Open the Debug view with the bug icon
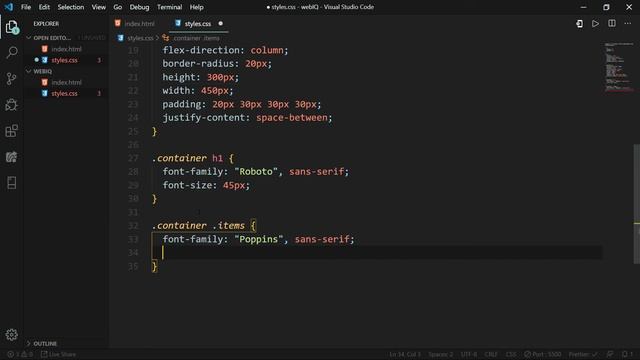Image resolution: width=640 pixels, height=360 pixels. pos(12,104)
